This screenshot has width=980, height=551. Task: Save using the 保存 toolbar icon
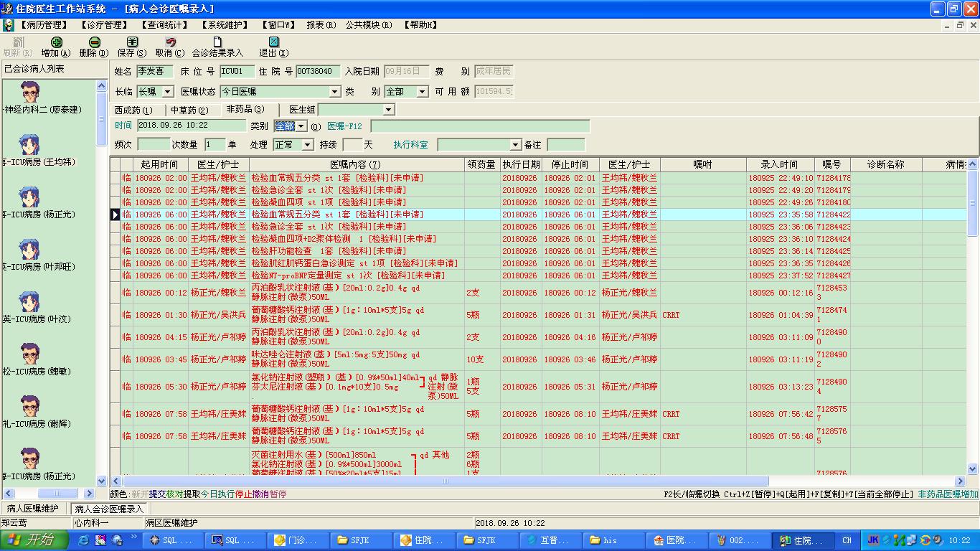pyautogui.click(x=132, y=43)
